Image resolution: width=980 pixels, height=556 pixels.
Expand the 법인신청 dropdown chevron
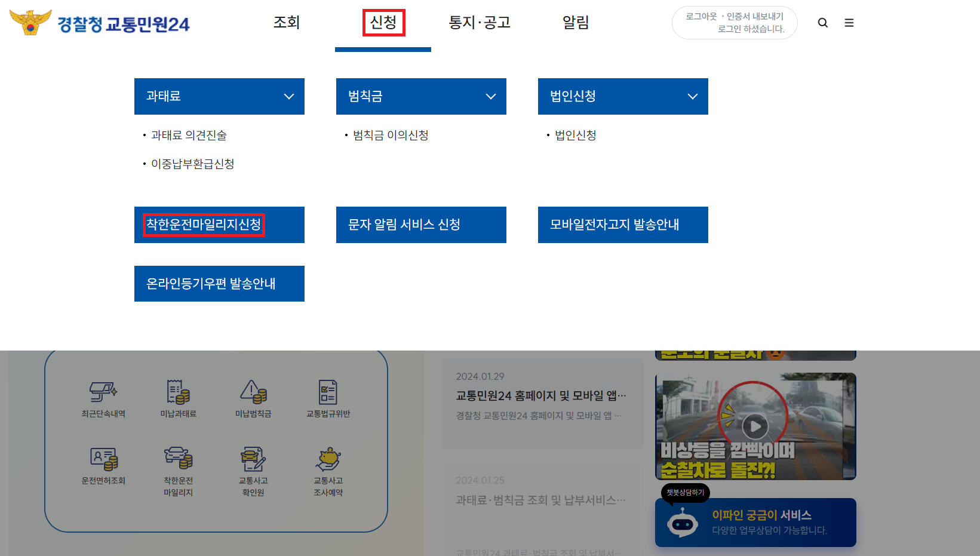[693, 96]
